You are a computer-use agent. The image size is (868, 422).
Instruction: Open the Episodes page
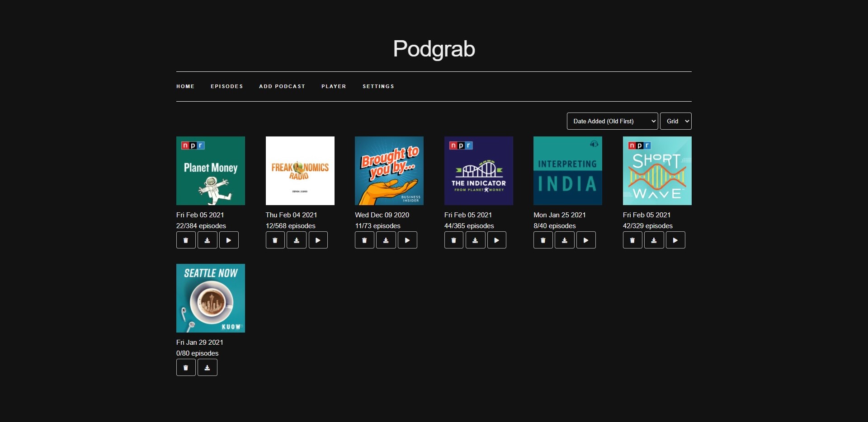click(227, 86)
